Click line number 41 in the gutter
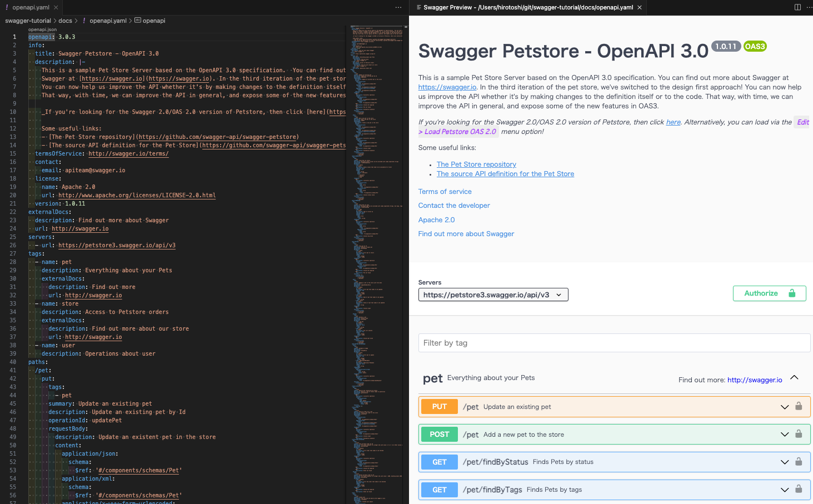This screenshot has width=813, height=504. 13,370
